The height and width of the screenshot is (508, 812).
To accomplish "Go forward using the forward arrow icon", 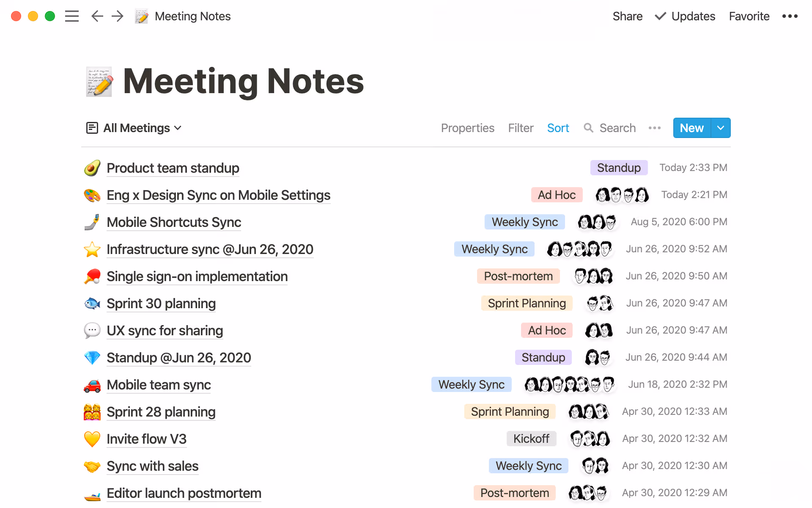I will (117, 16).
